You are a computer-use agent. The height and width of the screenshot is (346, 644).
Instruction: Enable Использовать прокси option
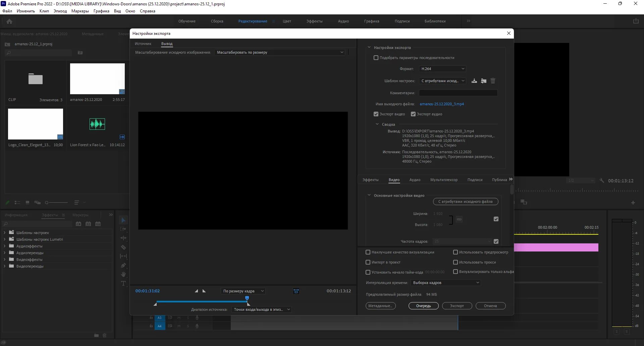click(455, 262)
